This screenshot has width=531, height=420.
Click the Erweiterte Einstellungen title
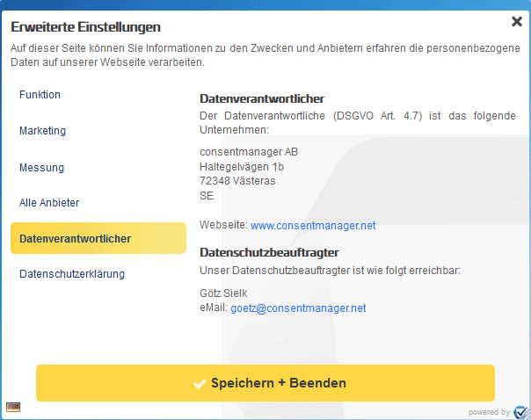click(85, 27)
